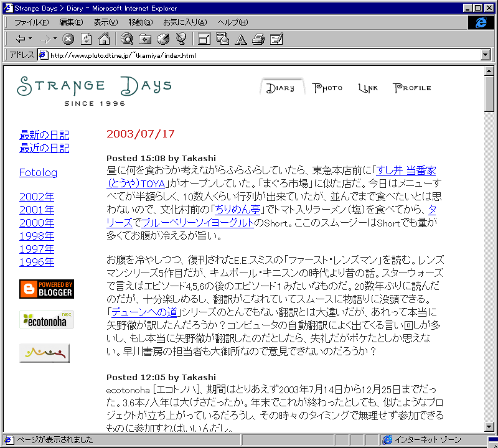The image size is (498, 448).
Task: Refresh the page using the Refresh icon
Action: [86, 39]
